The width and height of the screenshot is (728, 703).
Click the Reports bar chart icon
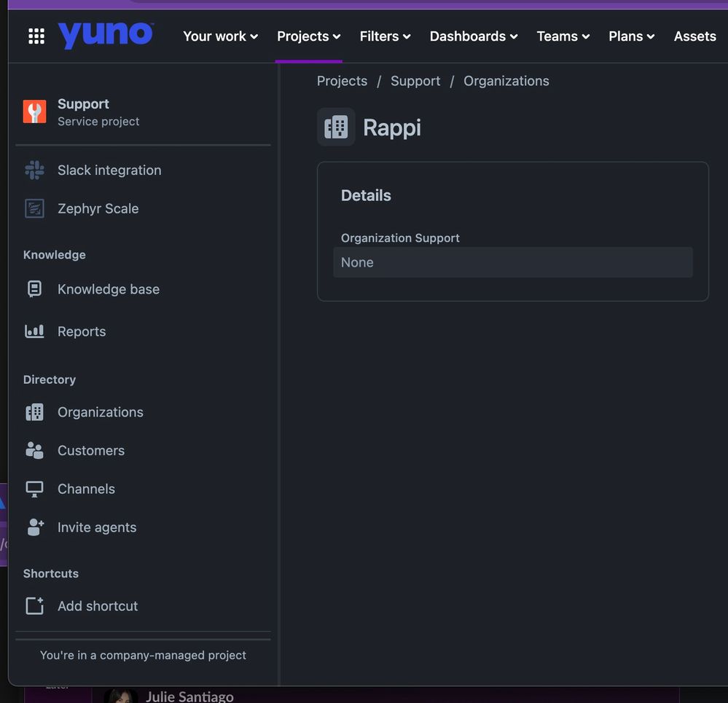[34, 331]
